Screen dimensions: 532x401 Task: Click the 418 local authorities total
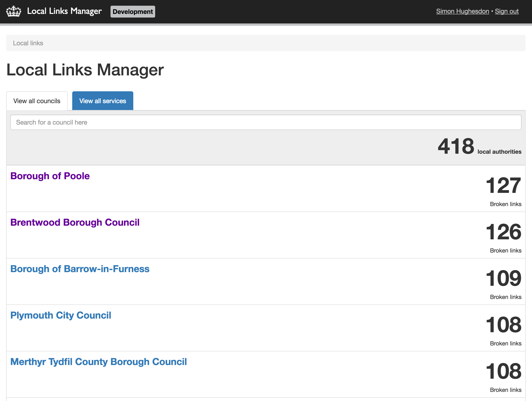tap(456, 146)
